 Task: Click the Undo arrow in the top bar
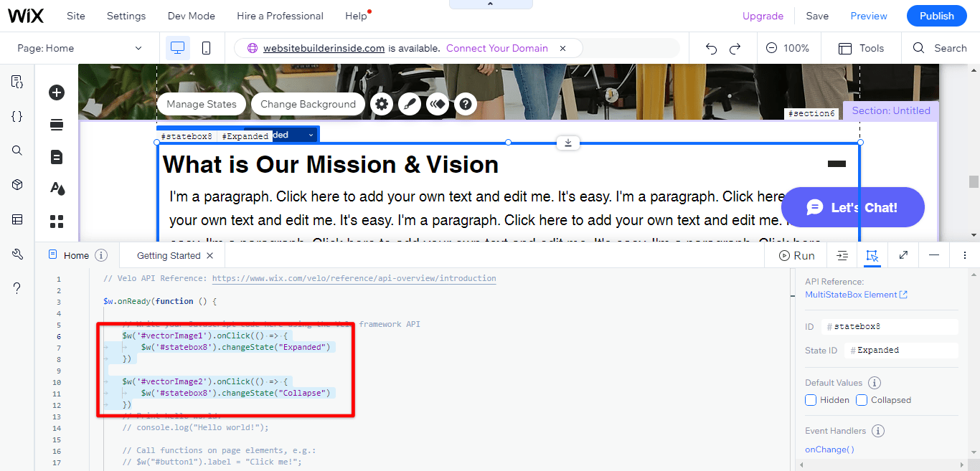tap(710, 48)
